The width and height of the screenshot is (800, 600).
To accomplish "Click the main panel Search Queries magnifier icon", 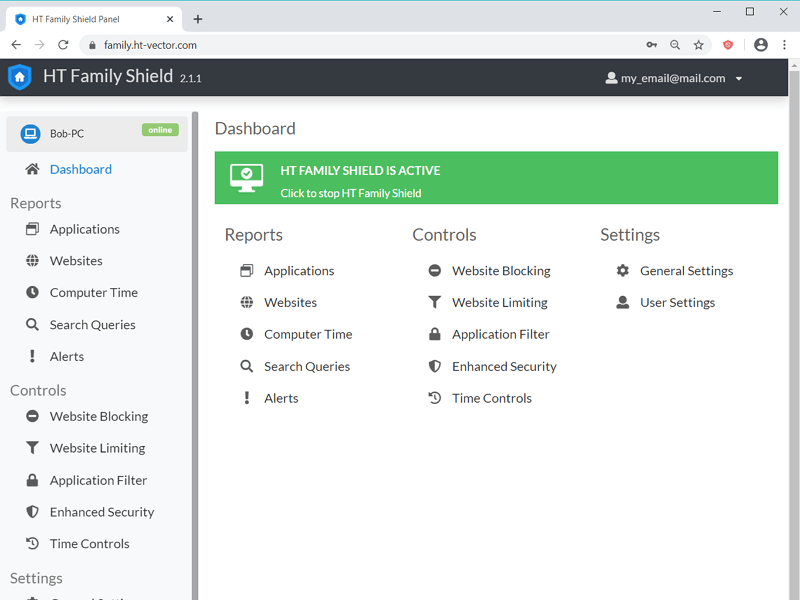I will tap(246, 366).
